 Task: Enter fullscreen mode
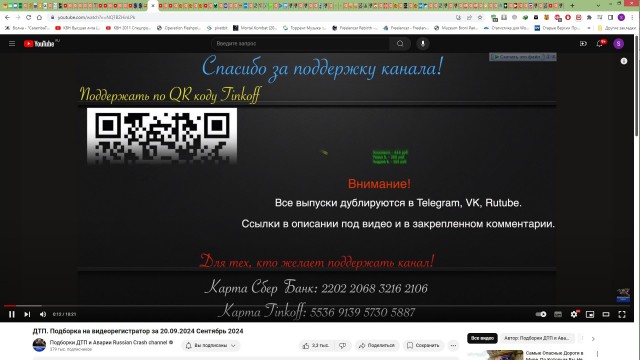click(622, 314)
